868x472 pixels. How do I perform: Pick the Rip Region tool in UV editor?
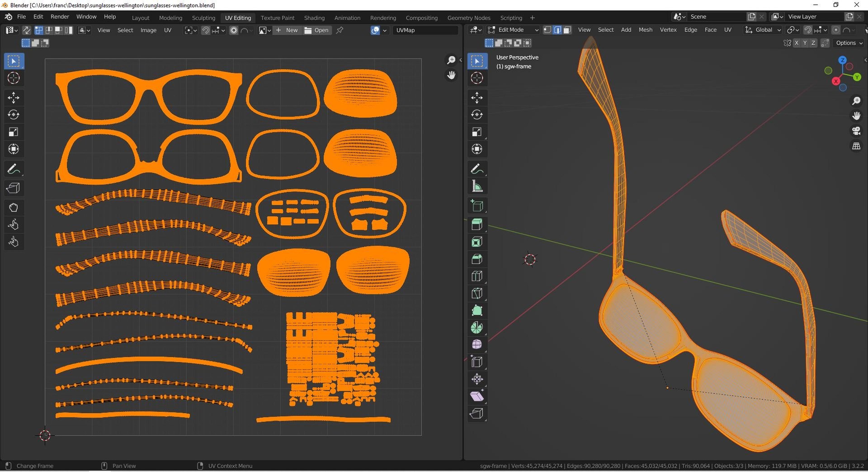click(x=14, y=188)
